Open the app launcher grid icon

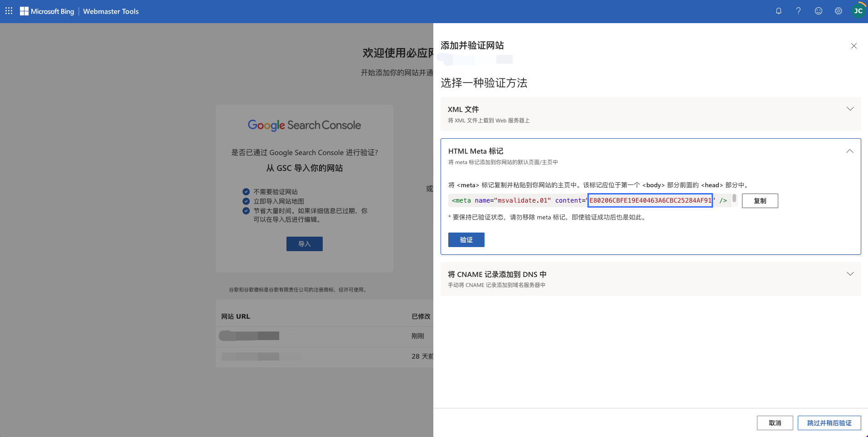point(9,11)
